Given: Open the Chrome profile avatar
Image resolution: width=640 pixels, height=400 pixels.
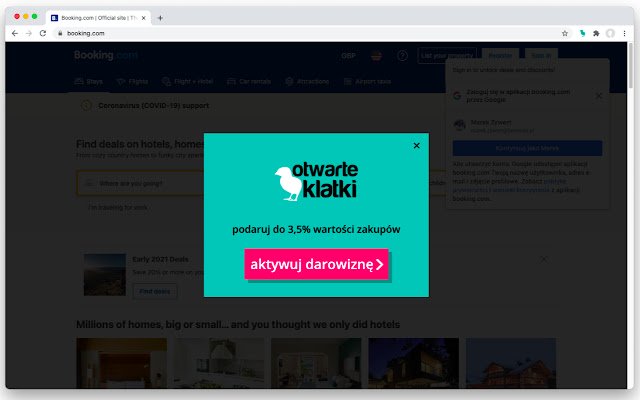Looking at the screenshot, I should tap(610, 33).
